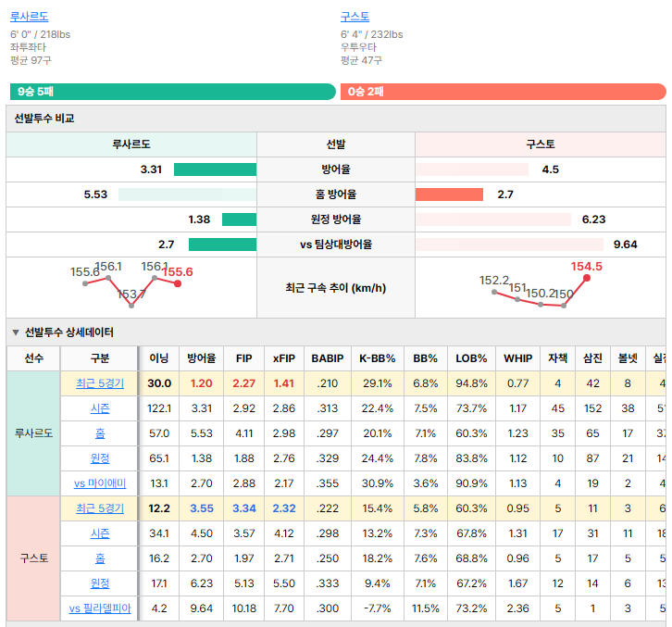672x627 pixels.
Task: Click the BB% column header
Action: pos(425,358)
